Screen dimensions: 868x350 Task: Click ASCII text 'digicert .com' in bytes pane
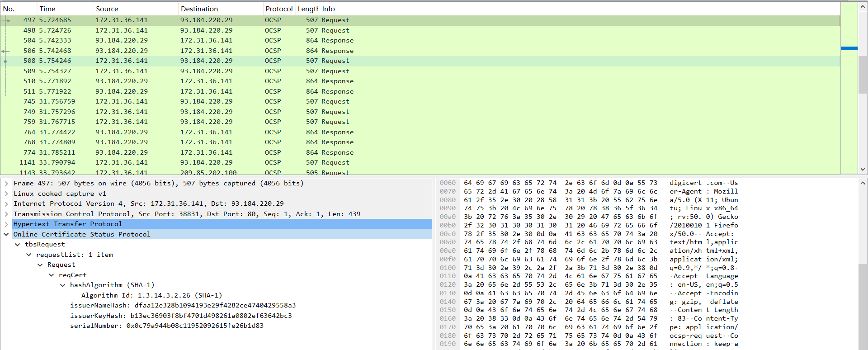[696, 183]
